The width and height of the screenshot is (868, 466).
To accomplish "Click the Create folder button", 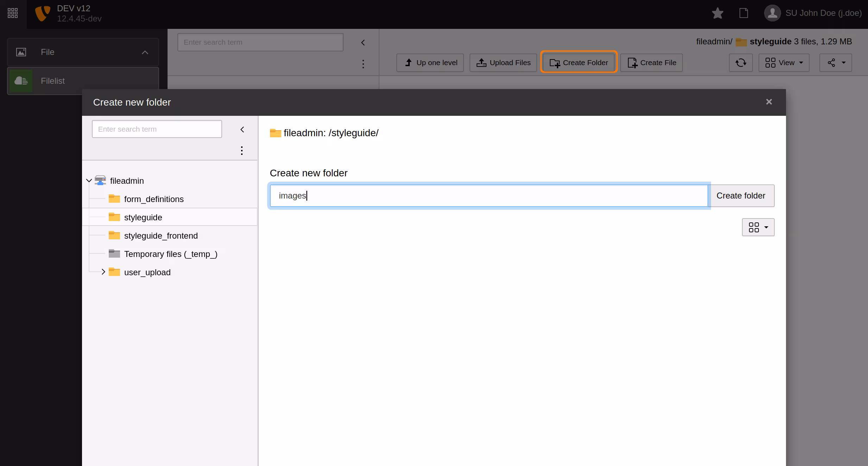I will coord(741,196).
